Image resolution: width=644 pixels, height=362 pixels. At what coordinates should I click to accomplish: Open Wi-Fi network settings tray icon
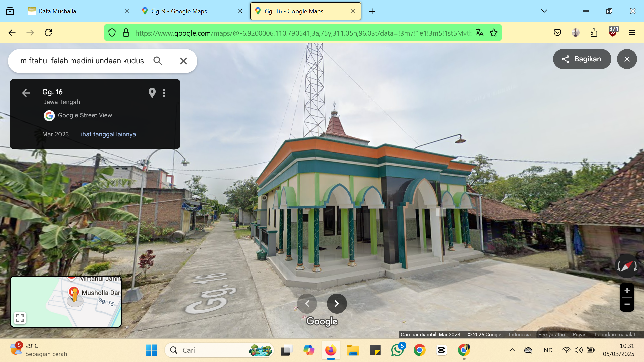566,350
